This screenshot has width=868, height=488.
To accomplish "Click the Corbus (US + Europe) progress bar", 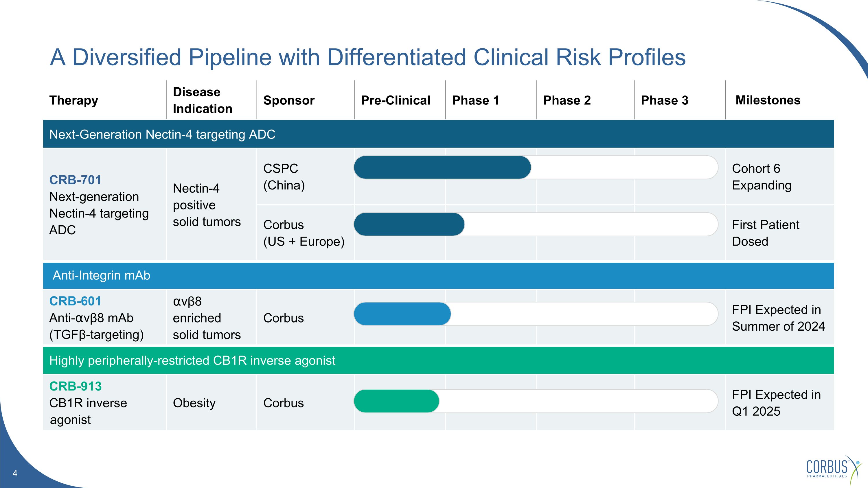I will coord(409,224).
